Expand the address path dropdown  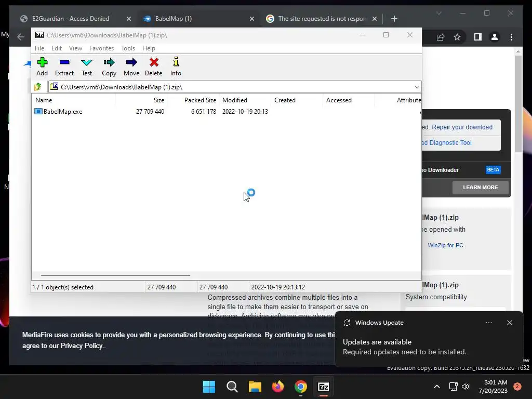[x=417, y=87]
